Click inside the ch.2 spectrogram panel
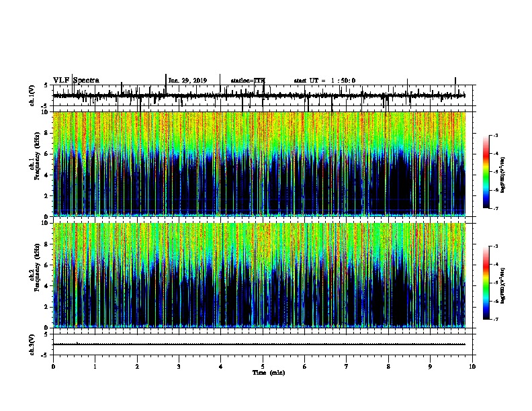The height and width of the screenshot is (411, 532). coord(259,275)
